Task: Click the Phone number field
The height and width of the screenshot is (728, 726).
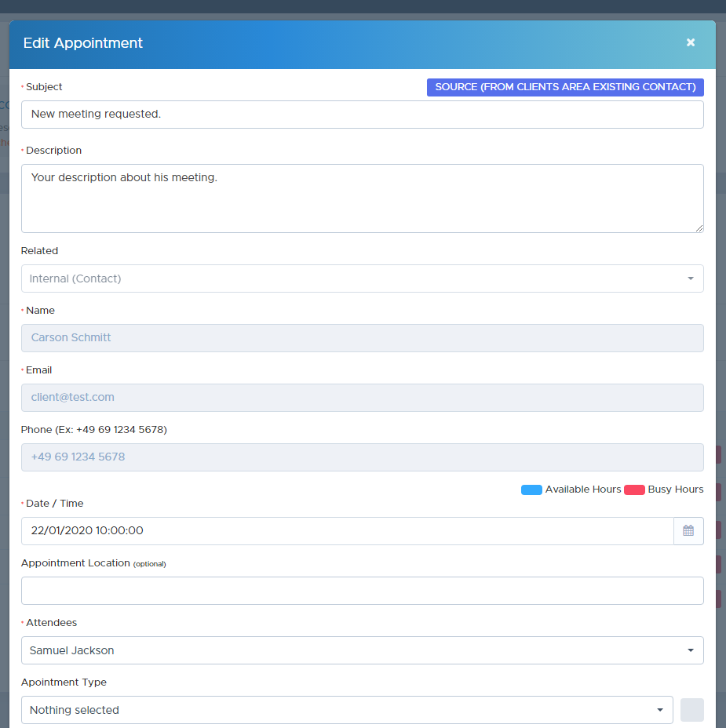Action: click(x=362, y=457)
